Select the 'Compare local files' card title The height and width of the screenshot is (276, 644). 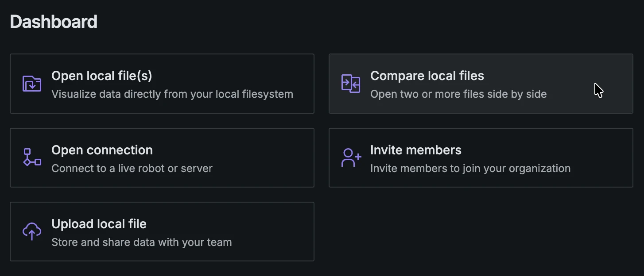tap(427, 76)
